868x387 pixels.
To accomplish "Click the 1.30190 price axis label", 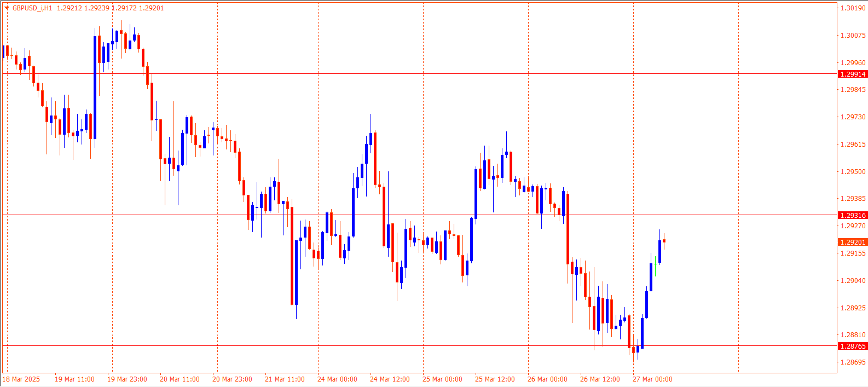I will [853, 8].
